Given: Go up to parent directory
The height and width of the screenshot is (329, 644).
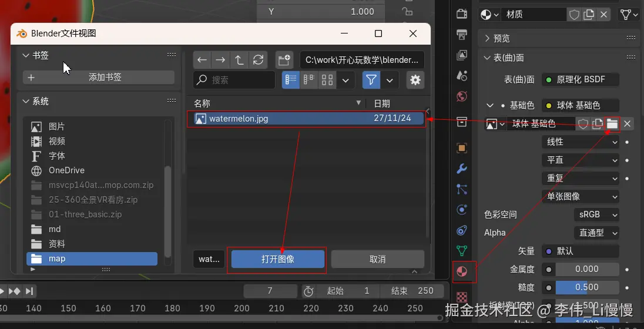Looking at the screenshot, I should [239, 60].
